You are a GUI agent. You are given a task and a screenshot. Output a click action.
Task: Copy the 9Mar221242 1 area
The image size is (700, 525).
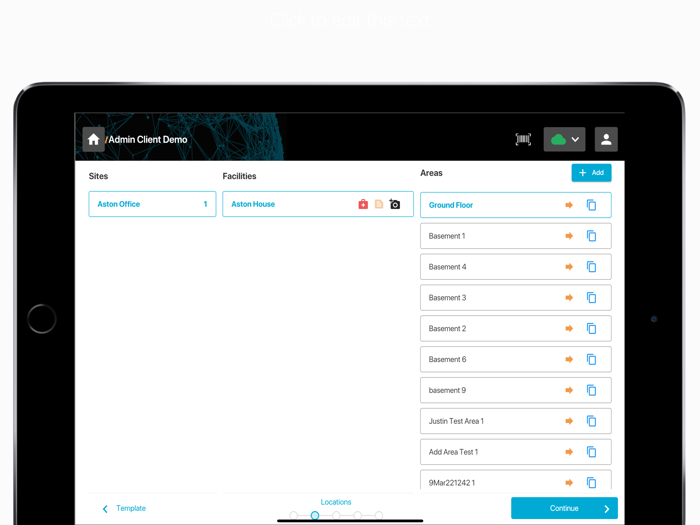[591, 482]
